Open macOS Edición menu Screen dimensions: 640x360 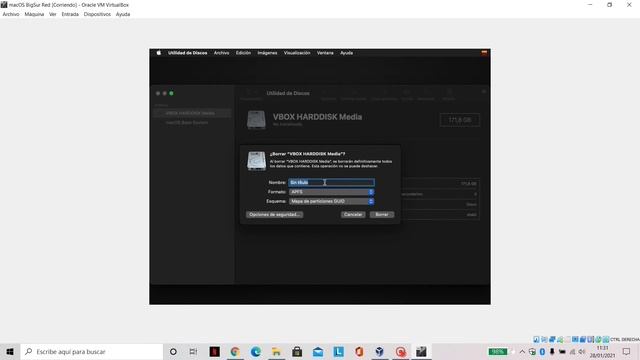[243, 53]
